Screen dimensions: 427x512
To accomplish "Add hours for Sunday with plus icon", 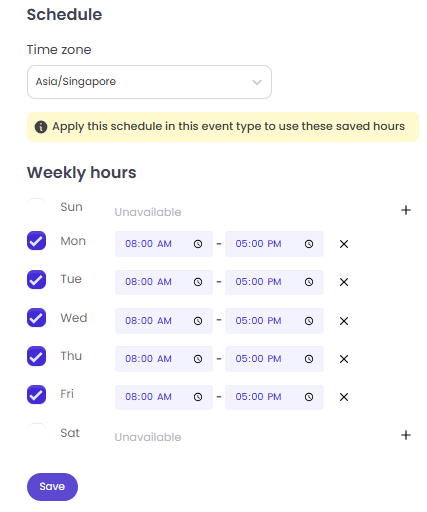I will point(406,210).
